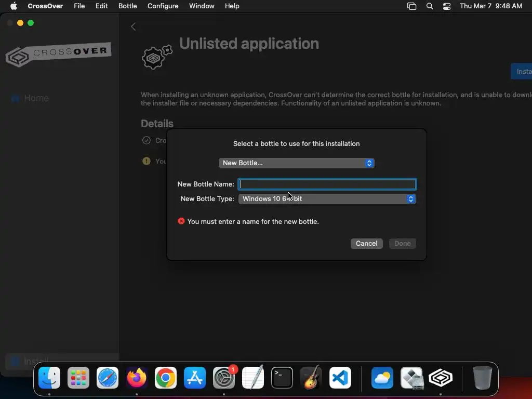The image size is (532, 399).
Task: Open the File menu
Action: point(79,6)
